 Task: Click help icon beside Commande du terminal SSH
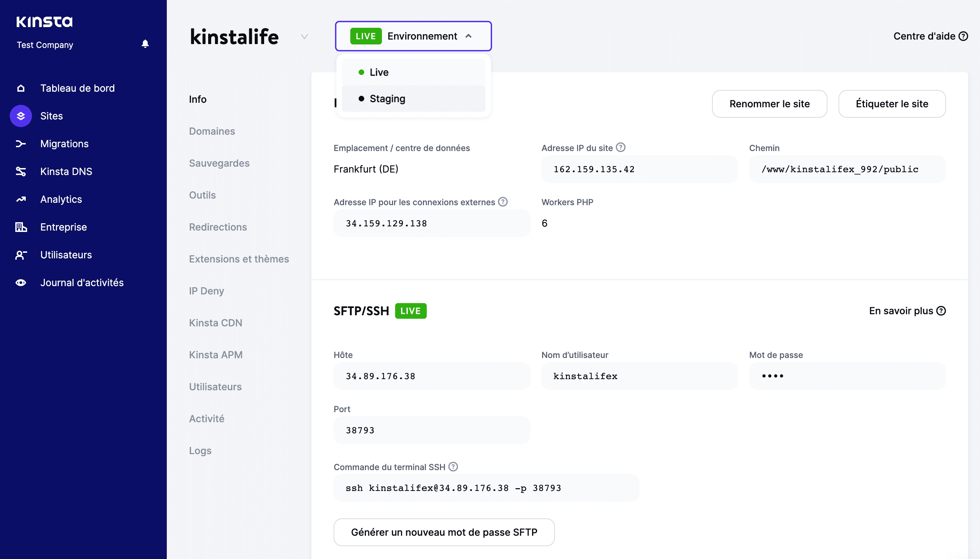(x=453, y=467)
